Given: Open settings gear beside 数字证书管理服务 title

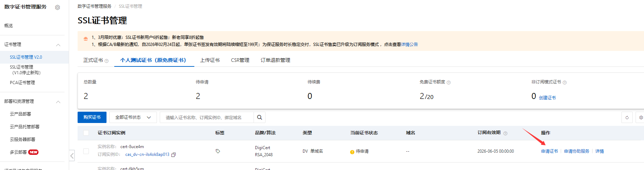Looking at the screenshot, I should point(57,7).
